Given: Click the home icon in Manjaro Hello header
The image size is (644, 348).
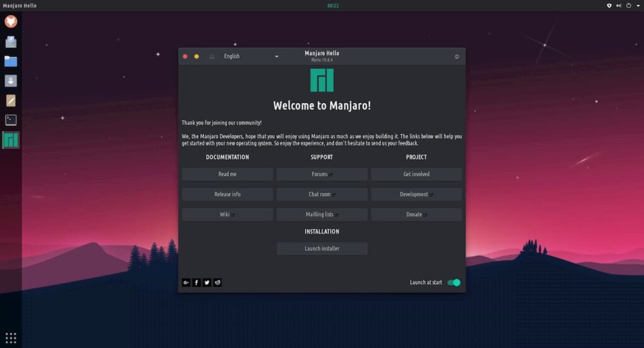Looking at the screenshot, I should [212, 57].
